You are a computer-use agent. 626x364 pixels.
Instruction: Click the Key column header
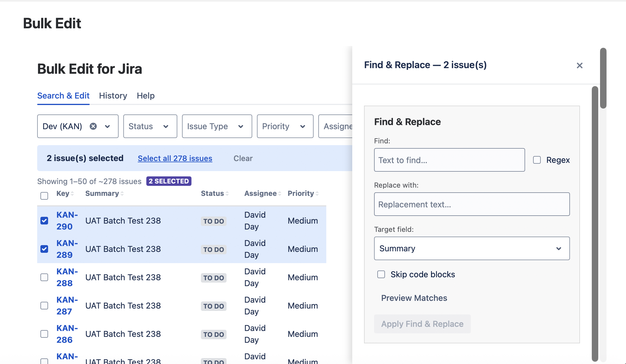click(x=63, y=194)
